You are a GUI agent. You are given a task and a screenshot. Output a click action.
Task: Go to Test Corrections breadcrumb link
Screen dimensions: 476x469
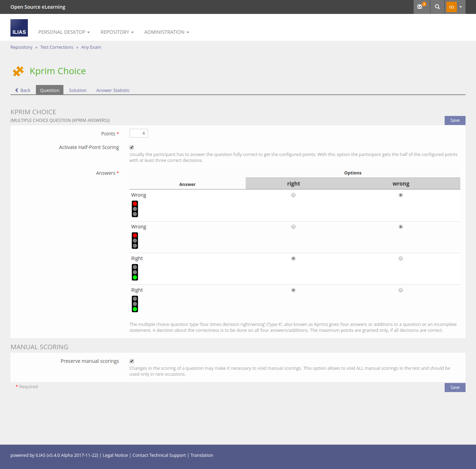click(57, 47)
